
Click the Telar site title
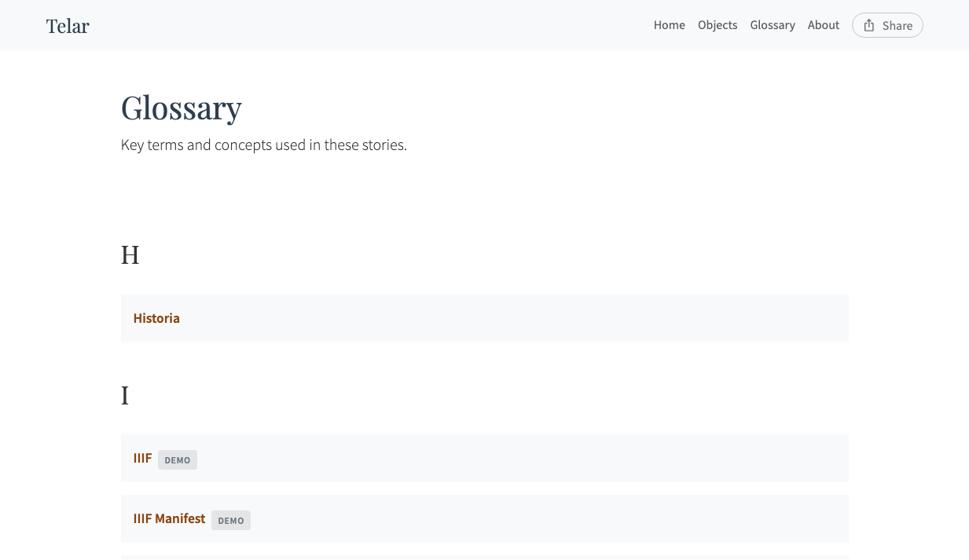(x=67, y=26)
